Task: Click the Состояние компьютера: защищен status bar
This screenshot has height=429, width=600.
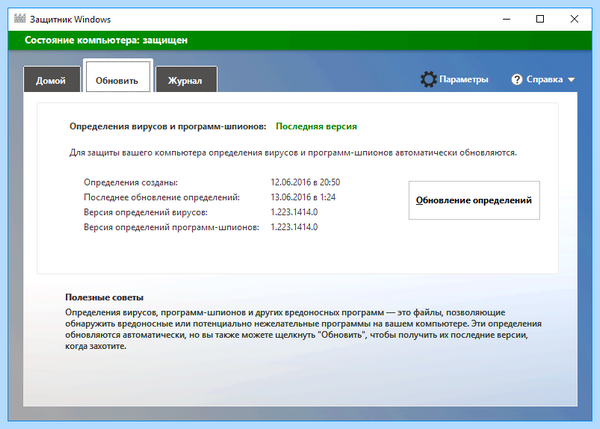Action: pyautogui.click(x=300, y=40)
